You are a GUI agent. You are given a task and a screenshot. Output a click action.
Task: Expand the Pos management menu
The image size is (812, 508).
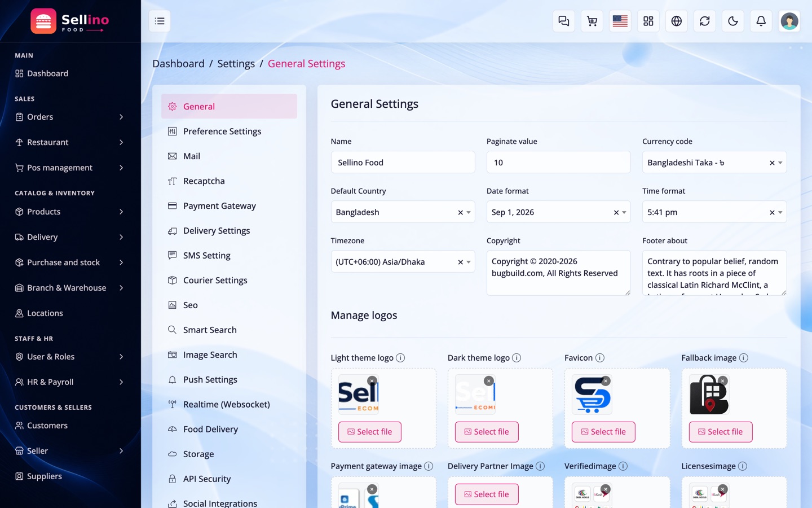point(70,168)
